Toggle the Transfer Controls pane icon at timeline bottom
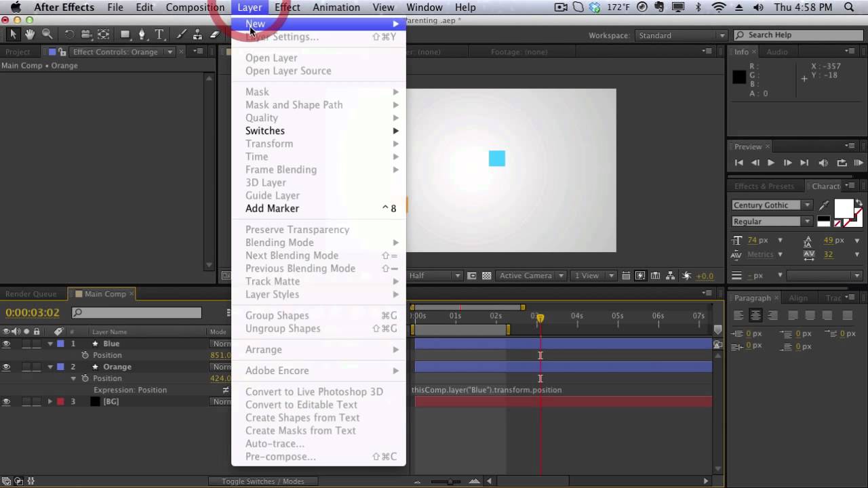Image resolution: width=868 pixels, height=488 pixels. pos(18,481)
